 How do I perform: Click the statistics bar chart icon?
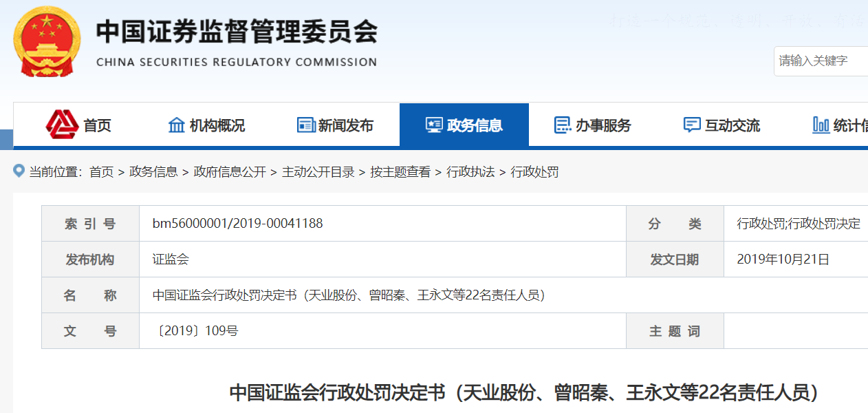821,125
